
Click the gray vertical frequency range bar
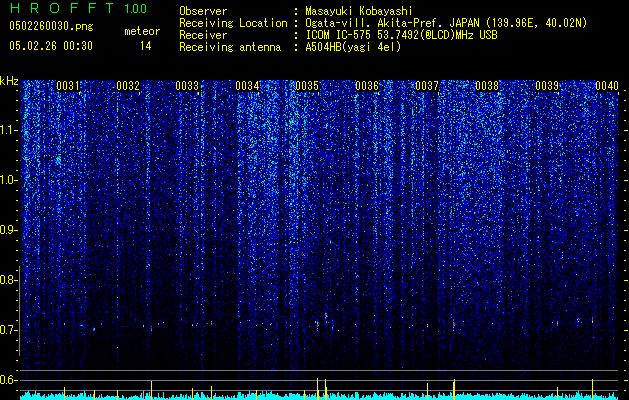(19, 311)
